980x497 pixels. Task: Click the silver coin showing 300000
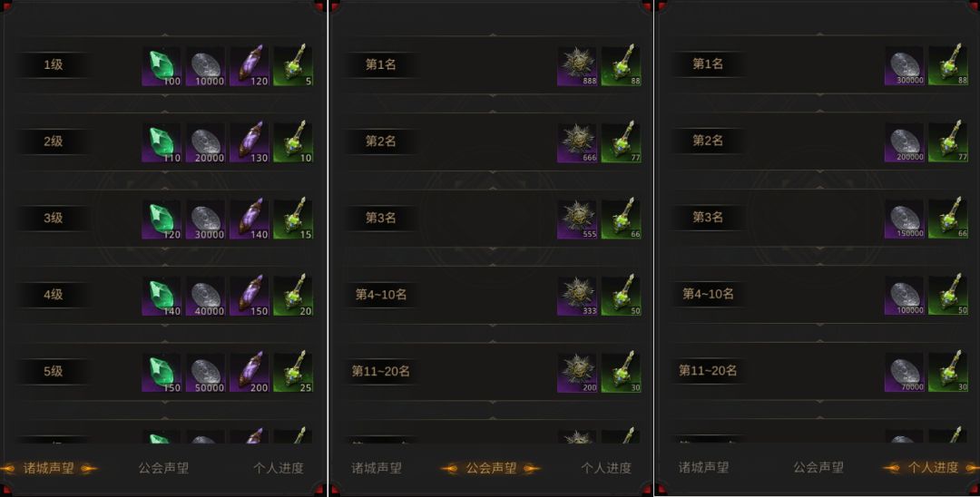[904, 65]
